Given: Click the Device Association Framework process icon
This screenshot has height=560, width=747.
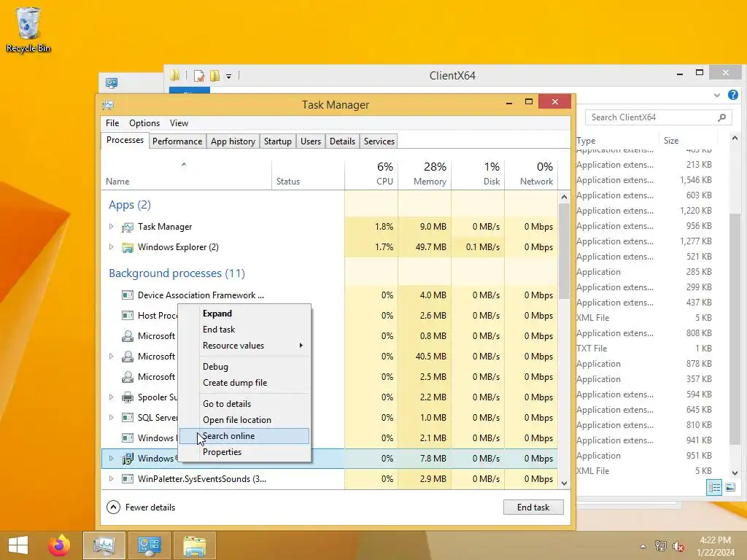Looking at the screenshot, I should (127, 295).
